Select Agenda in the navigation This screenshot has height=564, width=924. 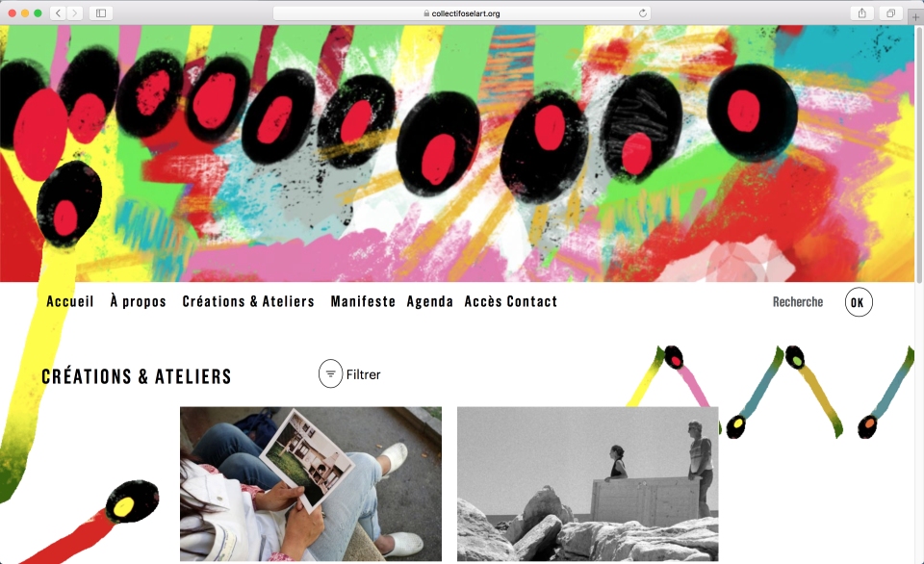[429, 301]
